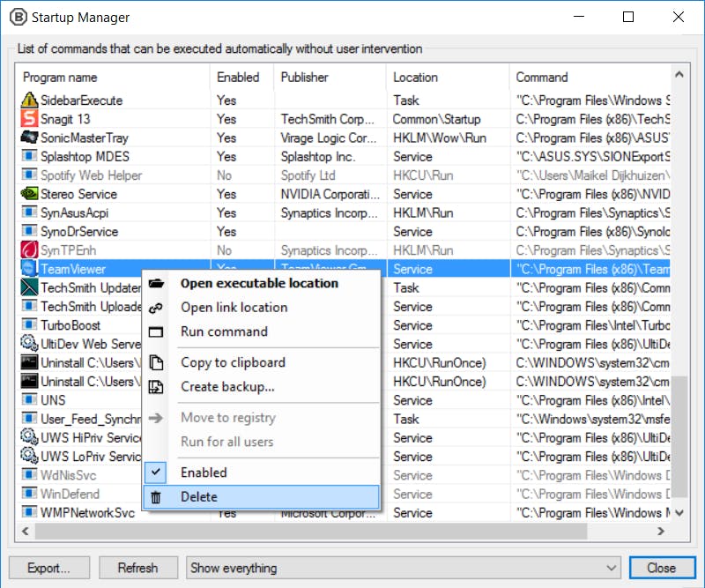Click the TechSmith Updater icon
Image resolution: width=705 pixels, height=588 pixels.
(x=29, y=287)
